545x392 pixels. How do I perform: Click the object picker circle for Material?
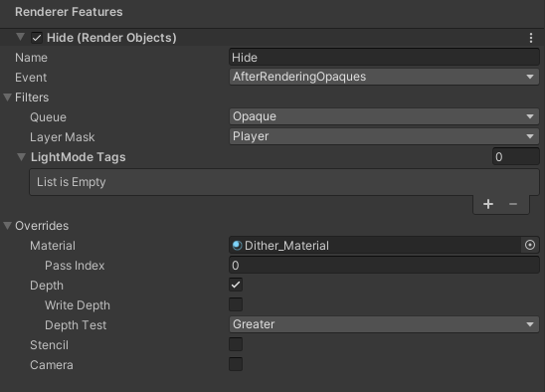[x=530, y=245]
